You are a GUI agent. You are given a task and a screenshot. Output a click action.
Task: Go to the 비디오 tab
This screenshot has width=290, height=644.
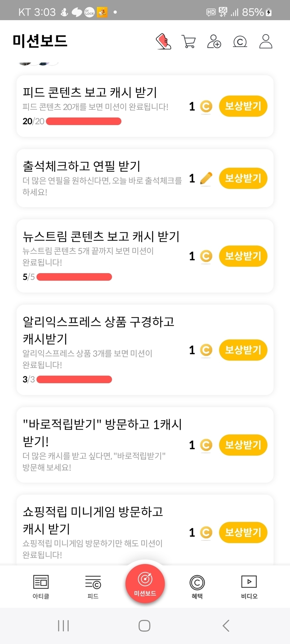click(x=249, y=587)
